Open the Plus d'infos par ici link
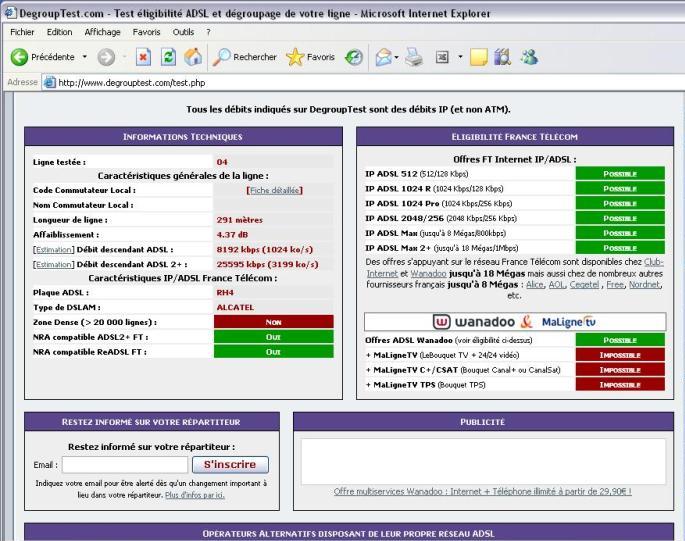 195,495
